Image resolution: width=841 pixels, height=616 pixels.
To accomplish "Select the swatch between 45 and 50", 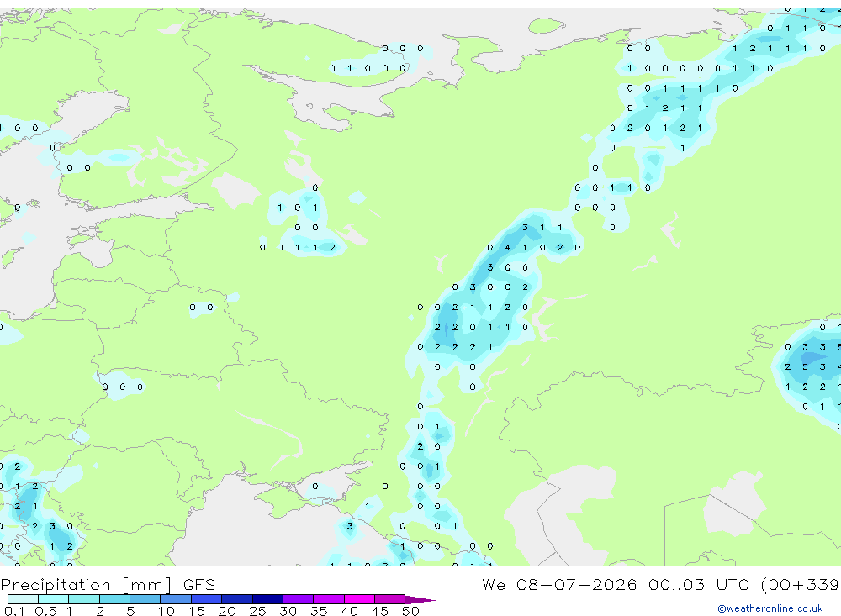I will [389, 599].
